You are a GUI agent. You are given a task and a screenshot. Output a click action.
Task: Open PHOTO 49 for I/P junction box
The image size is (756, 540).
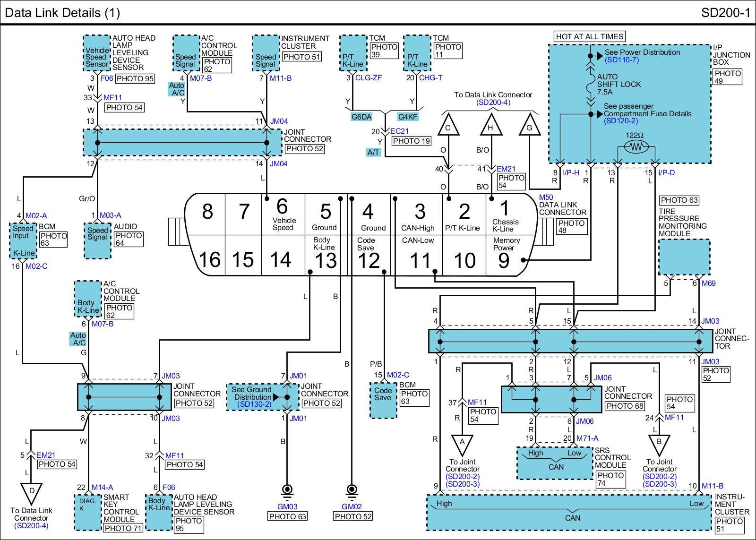click(x=727, y=77)
